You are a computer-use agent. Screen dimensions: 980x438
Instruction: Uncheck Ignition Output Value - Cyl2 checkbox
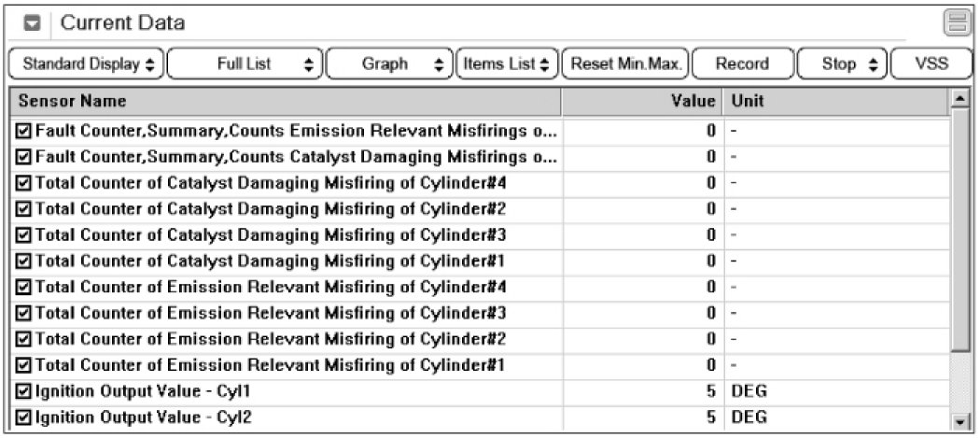pos(23,417)
